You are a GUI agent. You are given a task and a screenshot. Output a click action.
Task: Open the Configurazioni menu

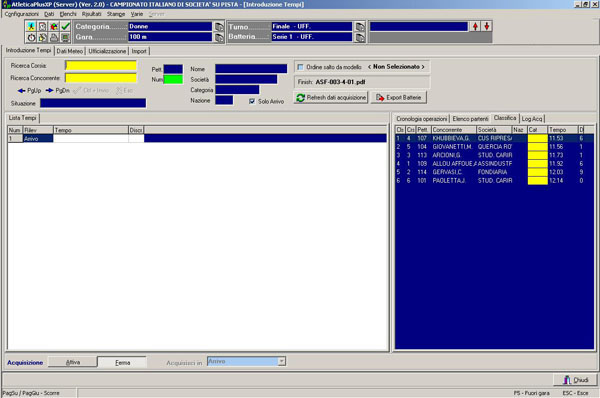pyautogui.click(x=21, y=14)
